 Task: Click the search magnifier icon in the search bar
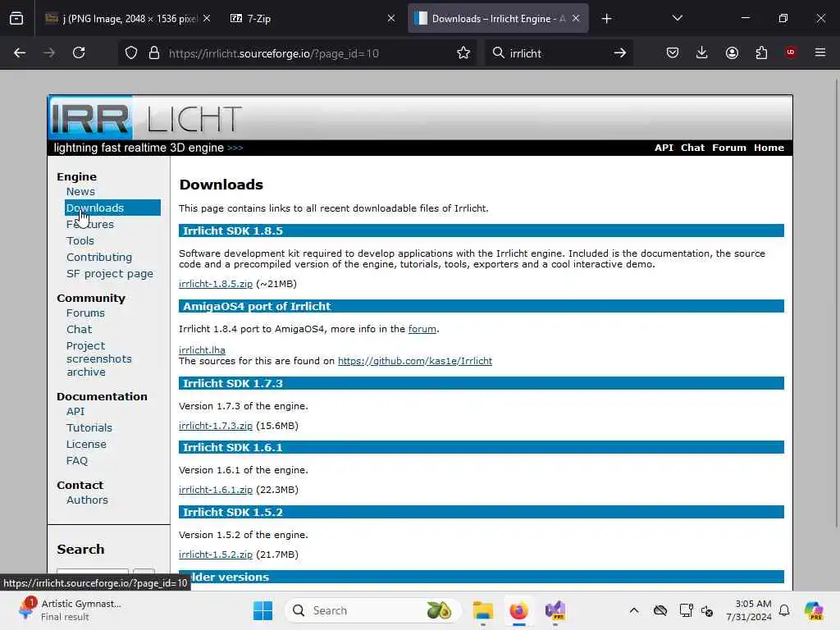(x=498, y=53)
